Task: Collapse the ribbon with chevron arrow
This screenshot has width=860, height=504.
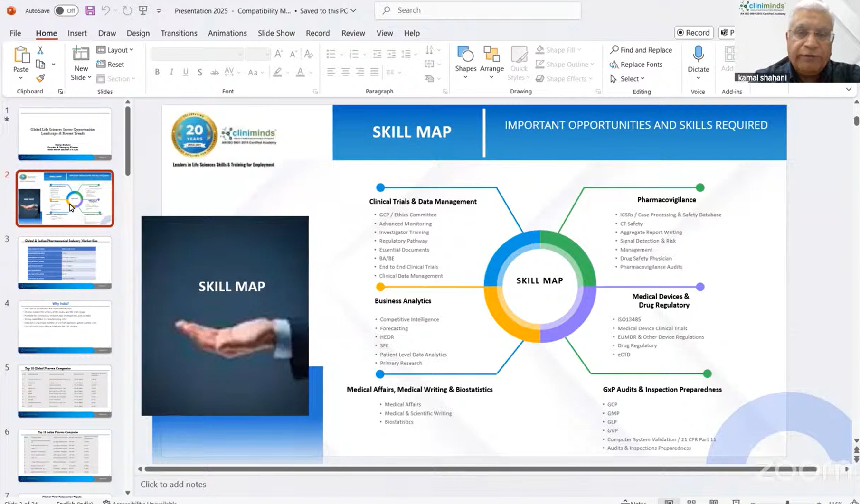Action: [x=849, y=89]
